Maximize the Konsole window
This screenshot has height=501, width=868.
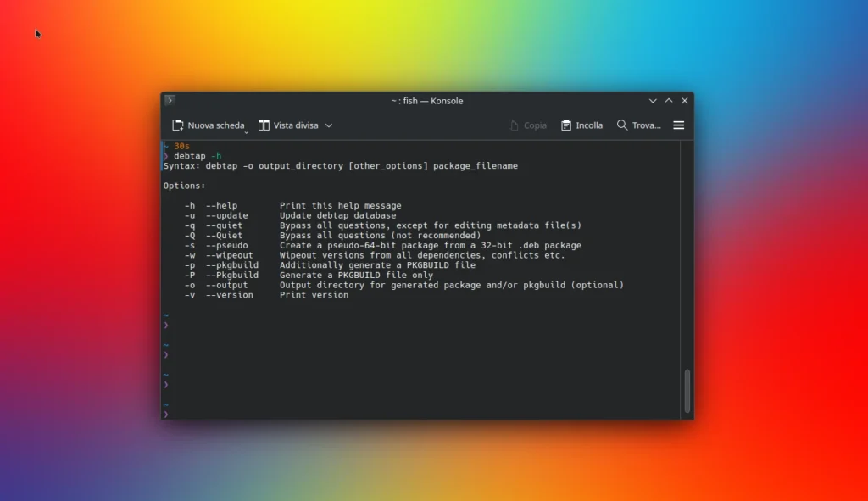pos(669,100)
